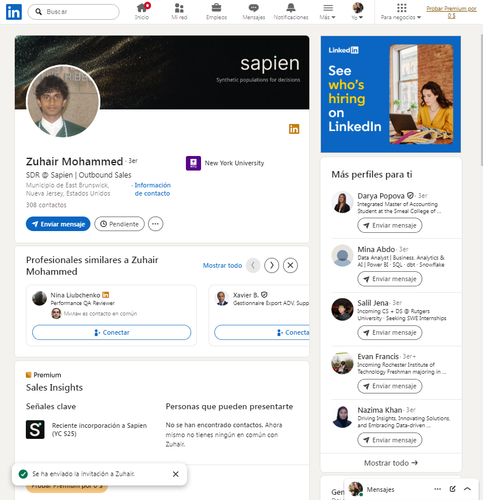Screen dimensions: 483x500
Task: Click Mina Abdo's placeholder avatar
Action: (342, 256)
